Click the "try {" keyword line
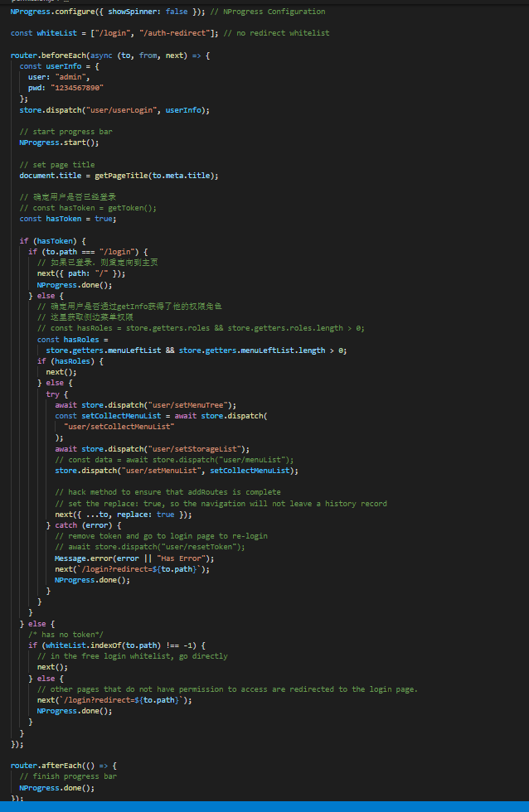The image size is (529, 812). (57, 394)
